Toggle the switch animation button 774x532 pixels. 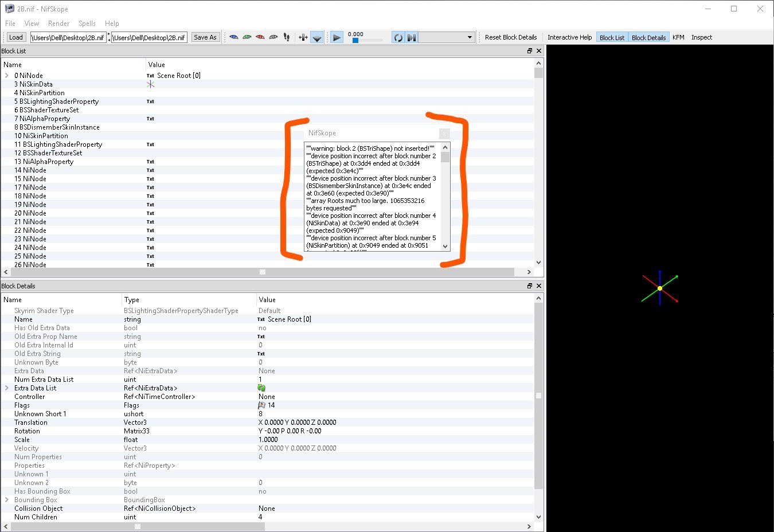click(412, 38)
